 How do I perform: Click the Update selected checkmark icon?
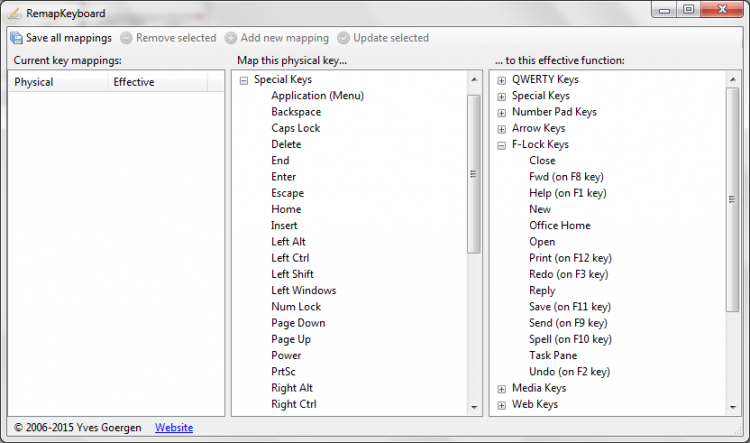(343, 38)
